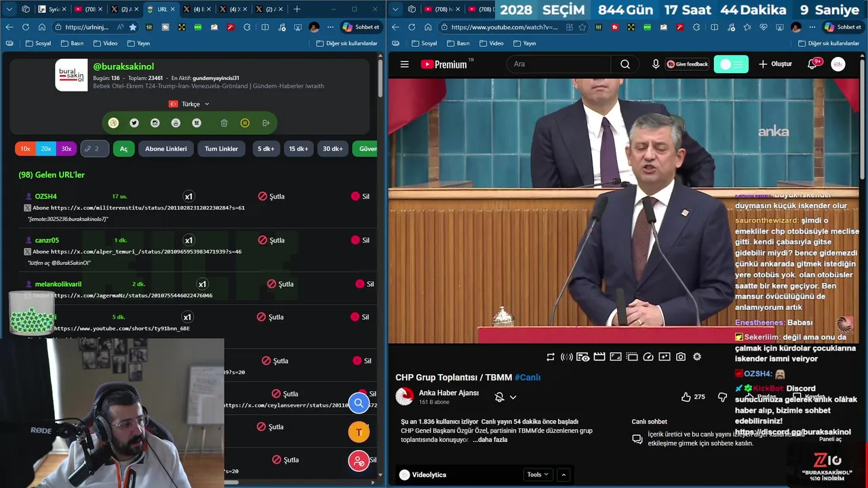Click the live chat bubble icon
This screenshot has width=868, height=488.
(x=637, y=439)
